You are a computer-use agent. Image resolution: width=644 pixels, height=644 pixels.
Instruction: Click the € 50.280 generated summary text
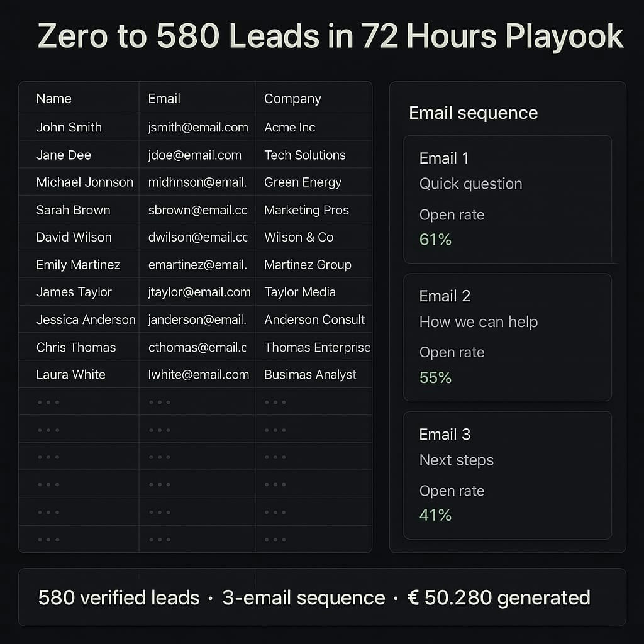coord(499,597)
